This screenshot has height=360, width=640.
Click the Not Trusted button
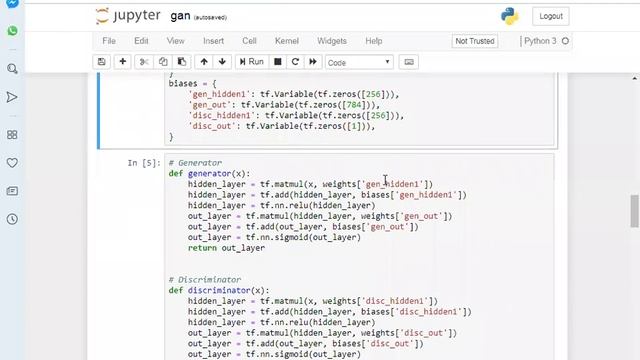(x=475, y=41)
